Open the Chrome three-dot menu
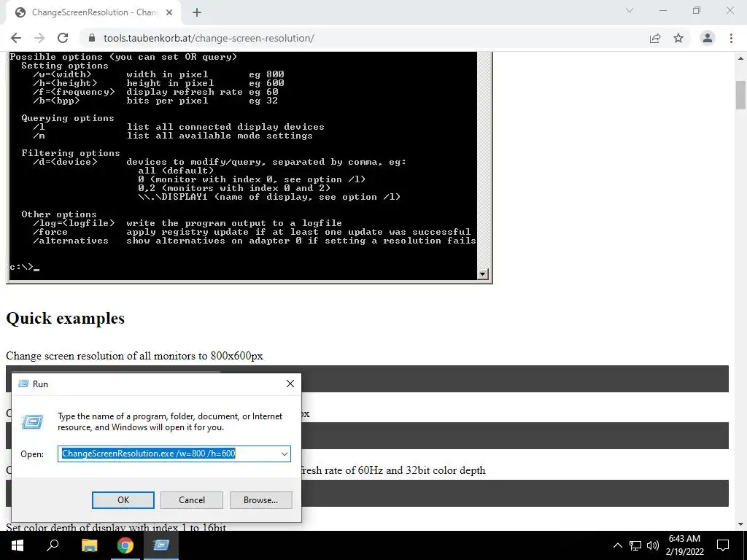Image resolution: width=747 pixels, height=560 pixels. coord(731,38)
